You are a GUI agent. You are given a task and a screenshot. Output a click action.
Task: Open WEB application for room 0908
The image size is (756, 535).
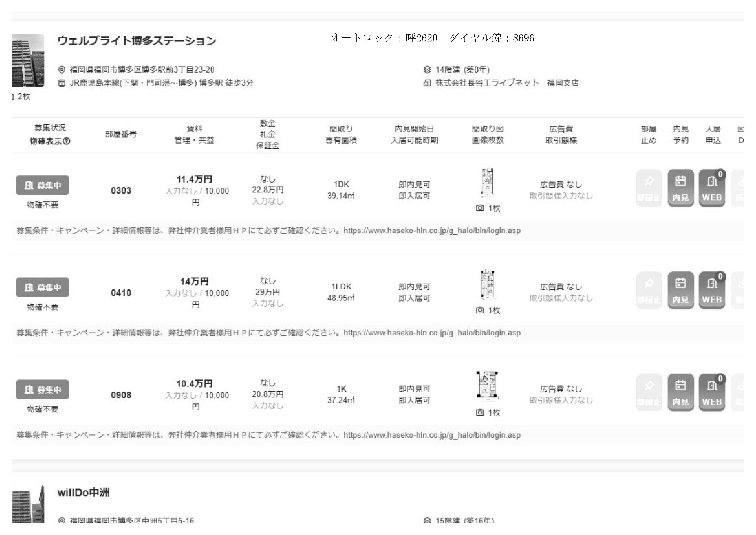click(712, 392)
